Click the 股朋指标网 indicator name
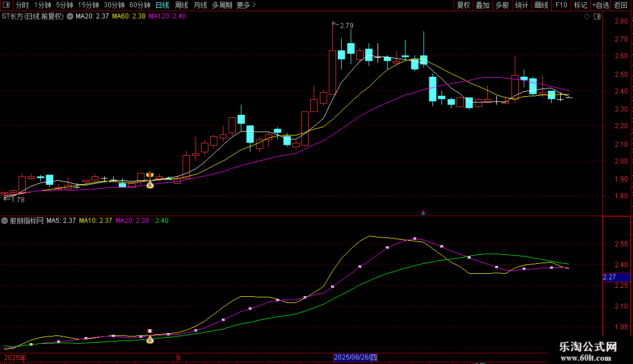The image size is (633, 364). [x=27, y=221]
